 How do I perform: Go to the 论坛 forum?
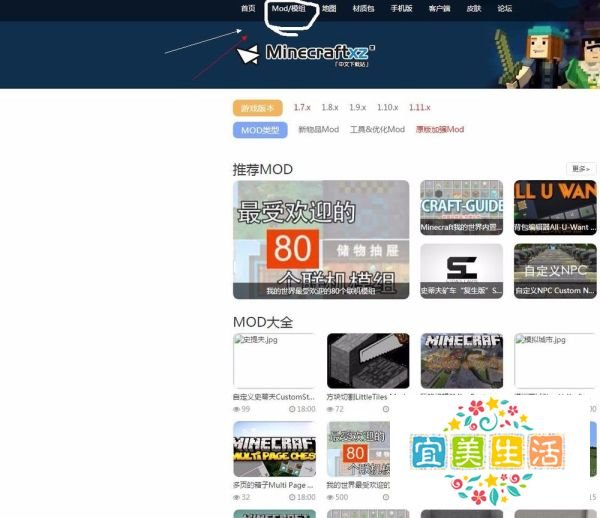pyautogui.click(x=504, y=8)
